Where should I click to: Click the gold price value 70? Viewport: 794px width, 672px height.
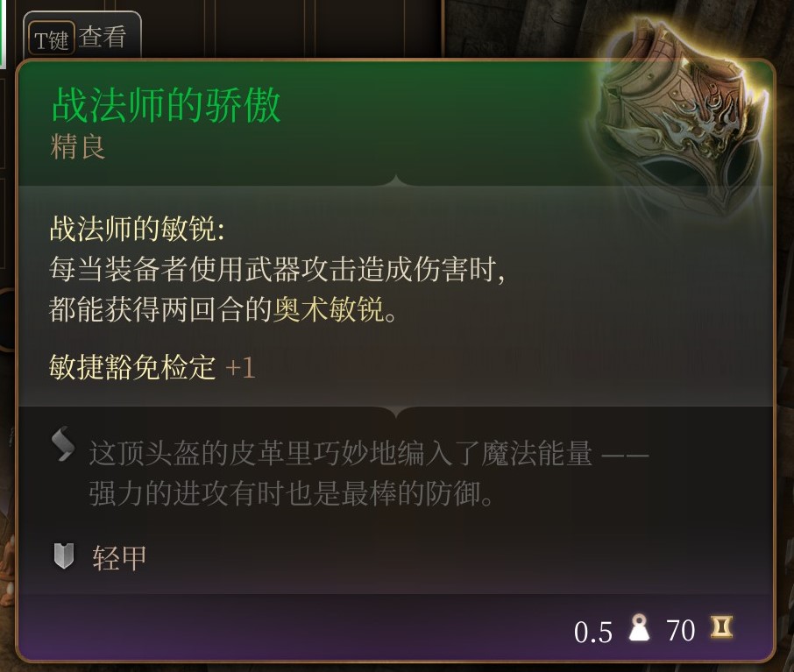pyautogui.click(x=681, y=631)
